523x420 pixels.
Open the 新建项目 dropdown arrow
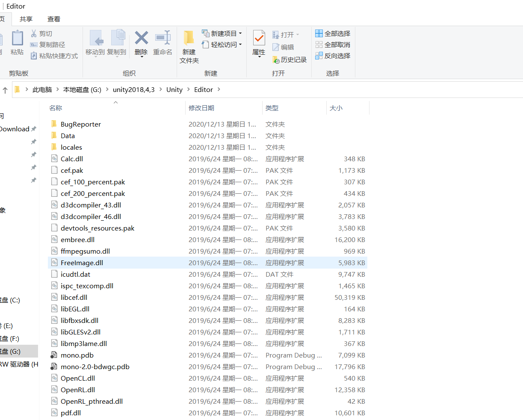(x=240, y=33)
